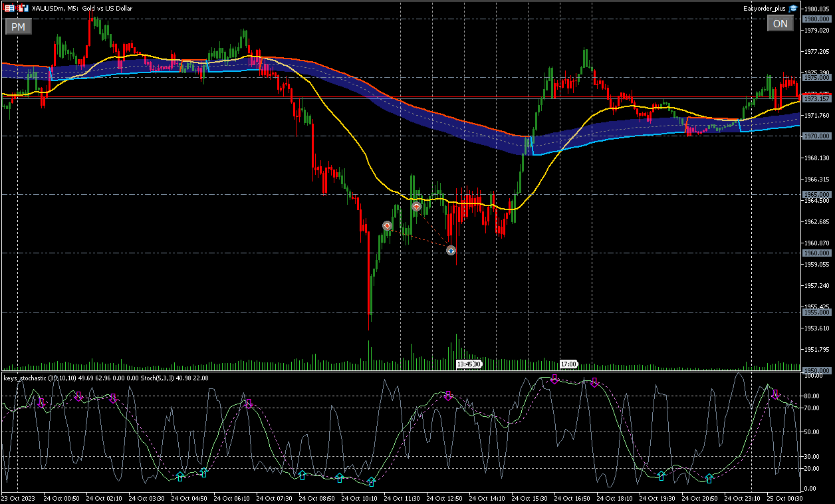This screenshot has height=504, width=835.
Task: Click the Easyorder_plus expert name
Action: (x=765, y=8)
